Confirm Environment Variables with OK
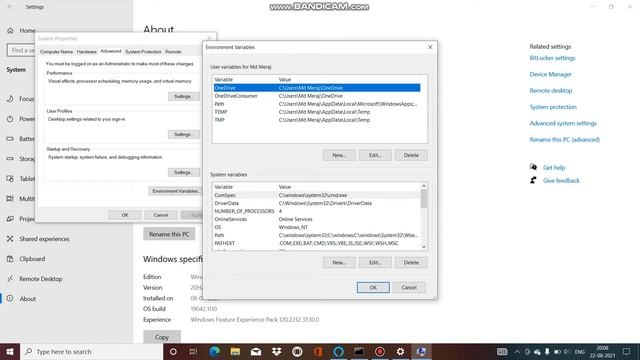This screenshot has width=640, height=360. pyautogui.click(x=373, y=287)
